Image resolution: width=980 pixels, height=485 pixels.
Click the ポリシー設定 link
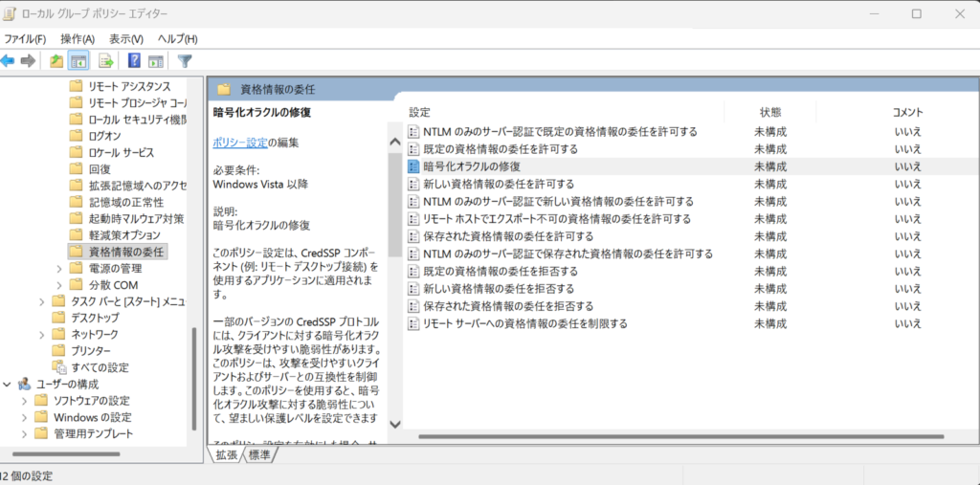(240, 143)
